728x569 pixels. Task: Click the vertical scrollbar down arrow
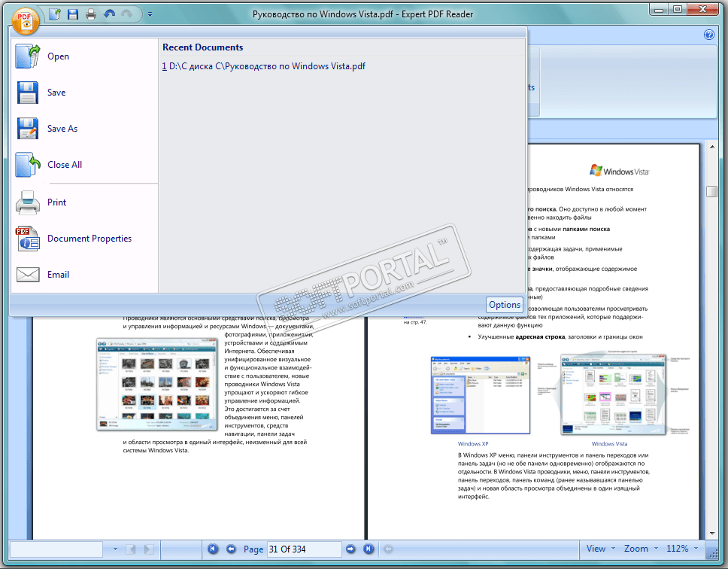pos(712,534)
